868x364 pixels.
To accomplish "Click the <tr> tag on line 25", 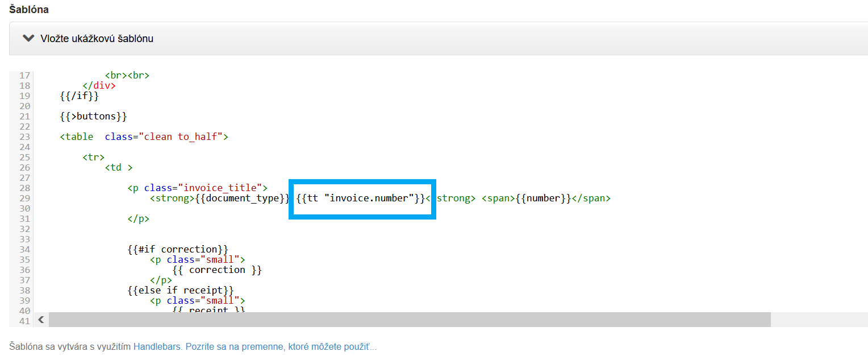I will point(93,158).
